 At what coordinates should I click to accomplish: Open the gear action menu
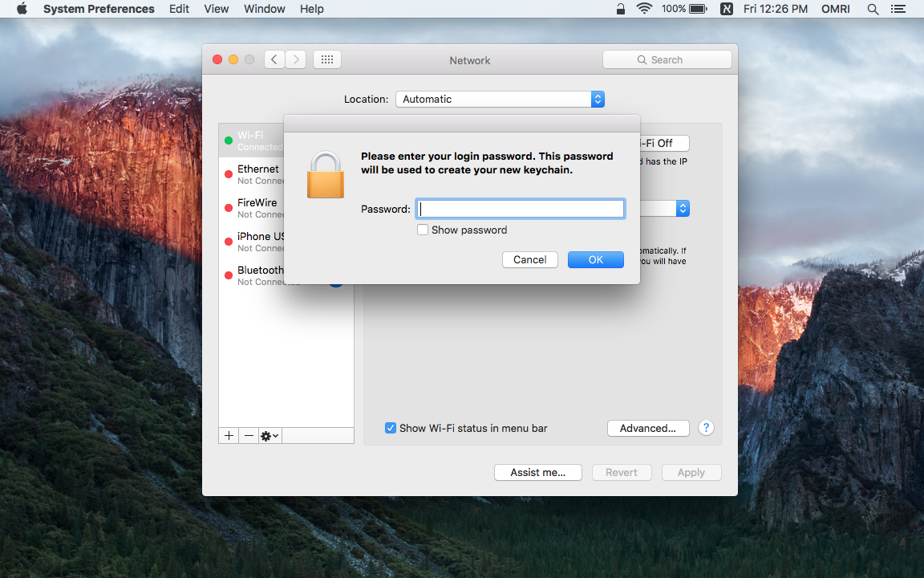(269, 436)
